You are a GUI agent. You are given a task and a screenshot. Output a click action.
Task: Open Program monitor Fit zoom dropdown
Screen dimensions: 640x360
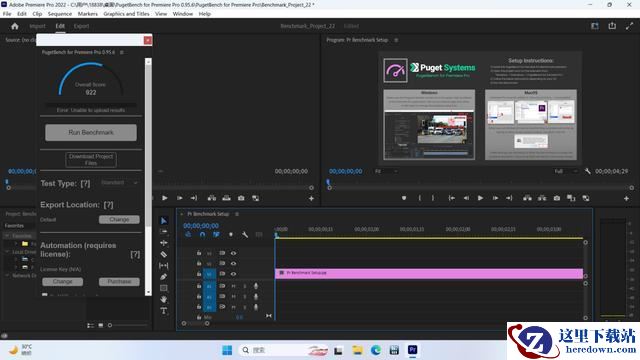click(386, 171)
